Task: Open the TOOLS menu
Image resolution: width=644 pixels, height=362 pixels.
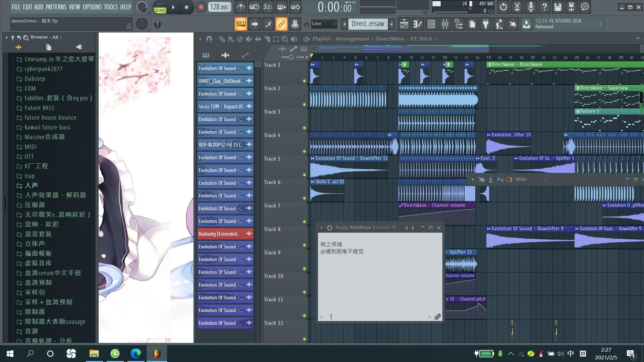Action: (111, 7)
